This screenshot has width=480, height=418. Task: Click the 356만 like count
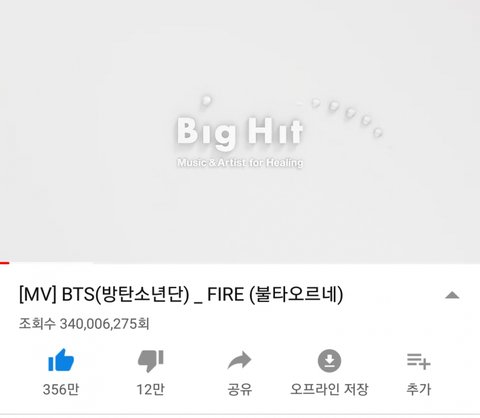coord(61,389)
